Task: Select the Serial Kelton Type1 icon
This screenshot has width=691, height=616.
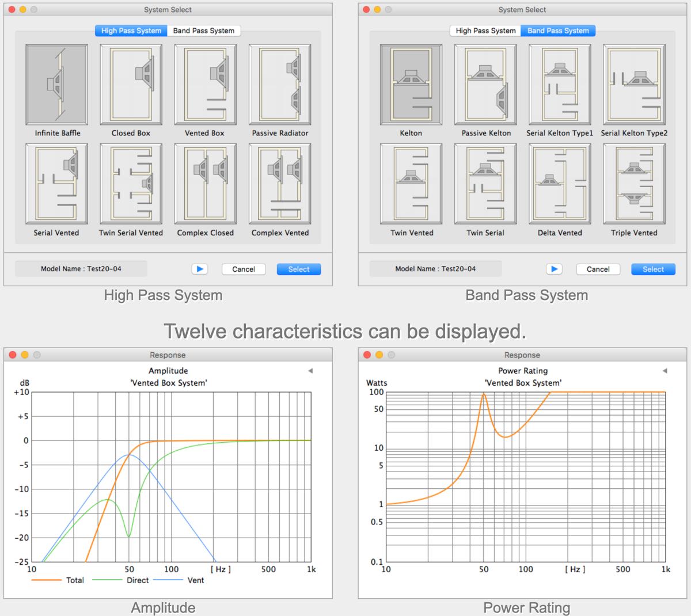Action: [560, 84]
